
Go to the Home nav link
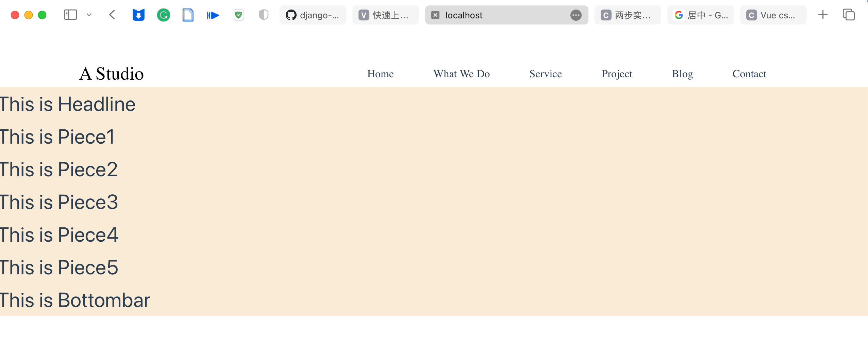click(x=381, y=74)
